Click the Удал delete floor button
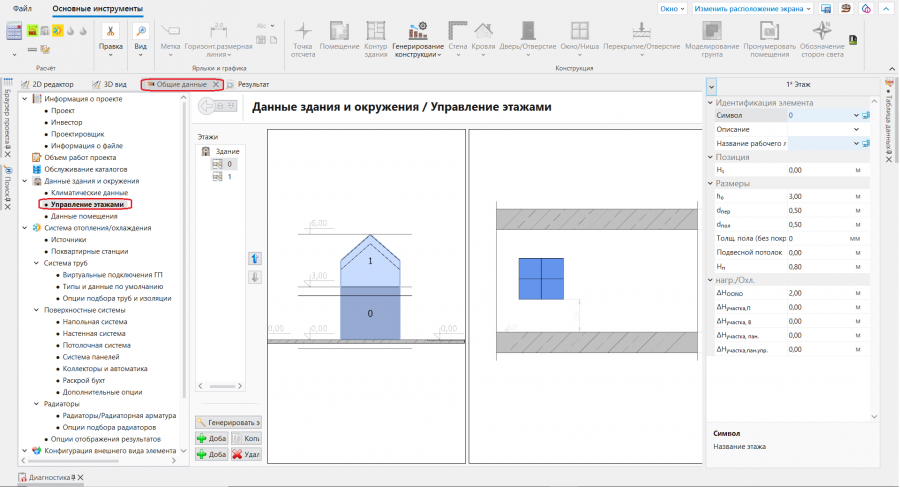900x487 pixels. tap(246, 454)
